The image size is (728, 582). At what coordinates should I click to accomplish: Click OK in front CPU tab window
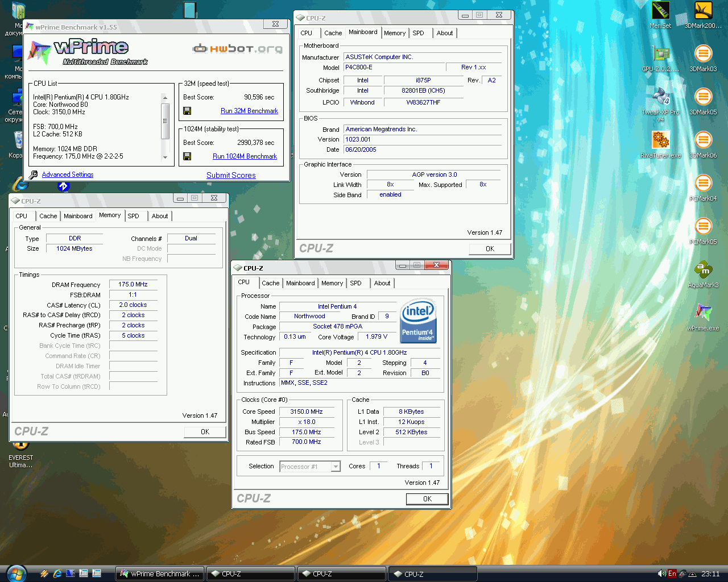(x=427, y=499)
